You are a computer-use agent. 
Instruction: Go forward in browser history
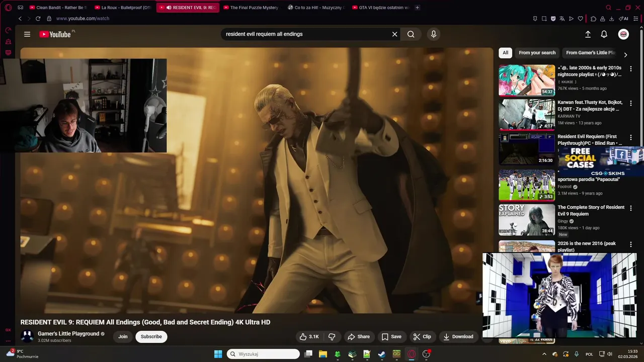pyautogui.click(x=29, y=19)
